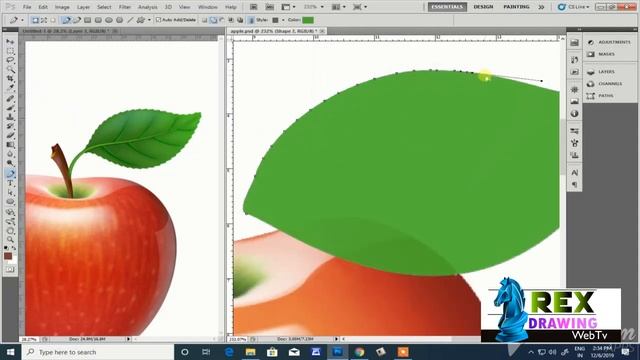Open the Layer menu

(83, 7)
